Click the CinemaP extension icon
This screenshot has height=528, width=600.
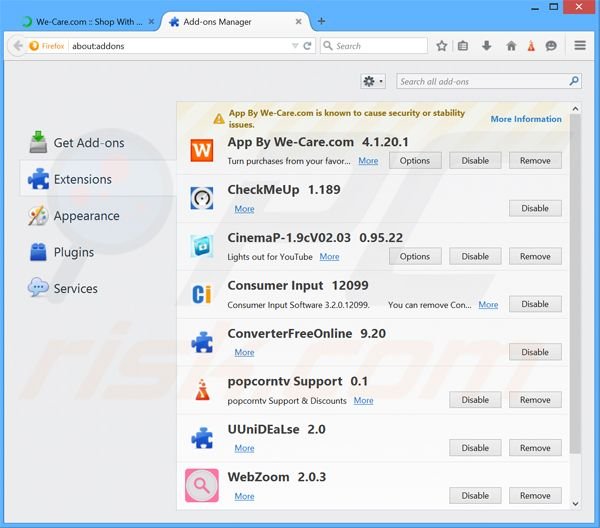tap(202, 246)
